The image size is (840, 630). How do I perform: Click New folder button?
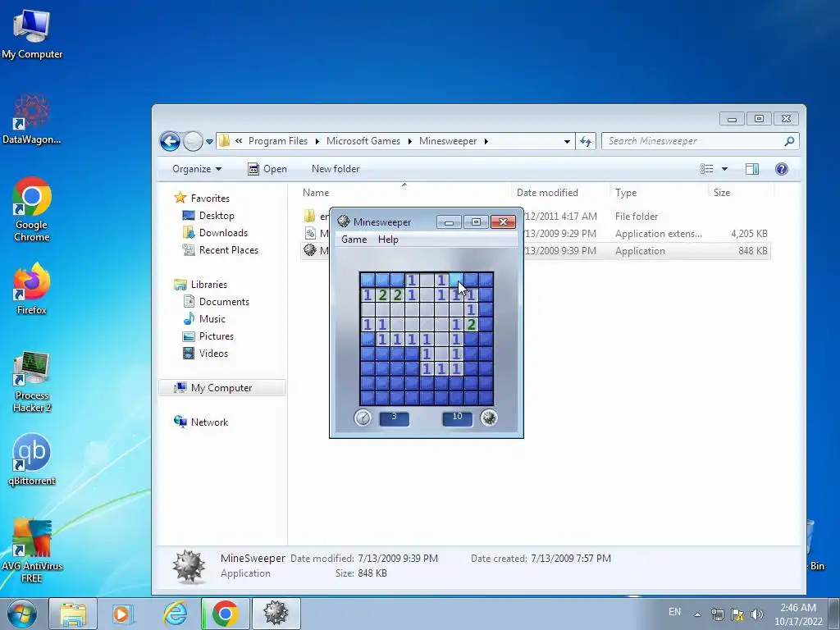click(336, 169)
